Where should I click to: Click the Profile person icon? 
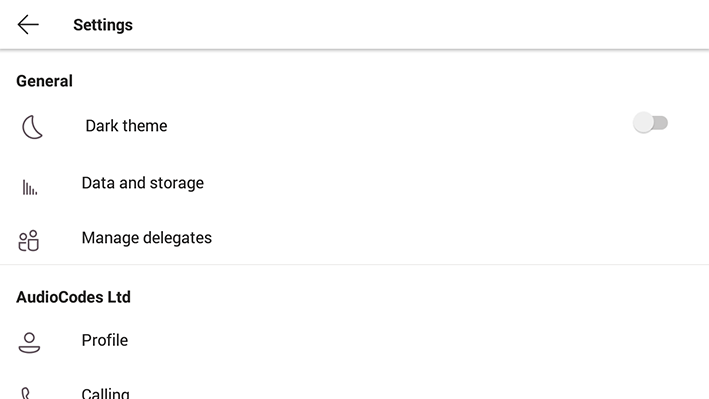click(x=29, y=342)
